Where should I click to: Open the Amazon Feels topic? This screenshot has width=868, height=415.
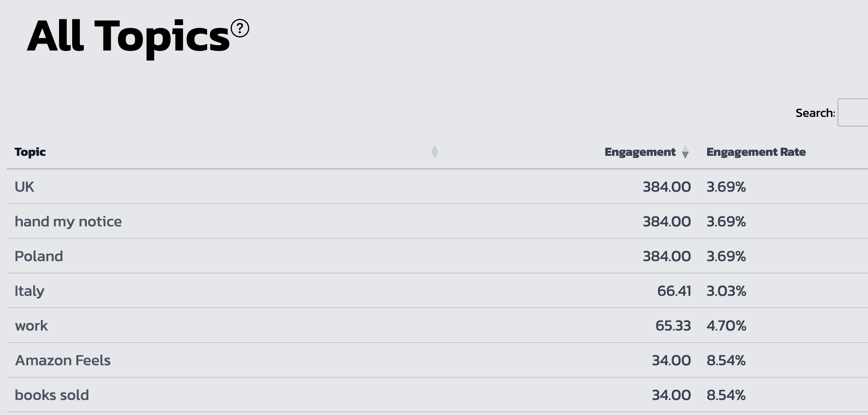(63, 360)
